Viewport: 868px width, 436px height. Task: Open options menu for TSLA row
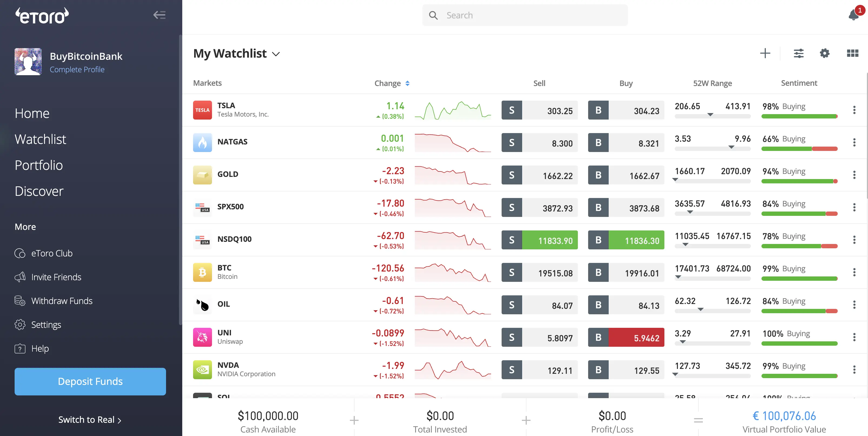tap(854, 110)
